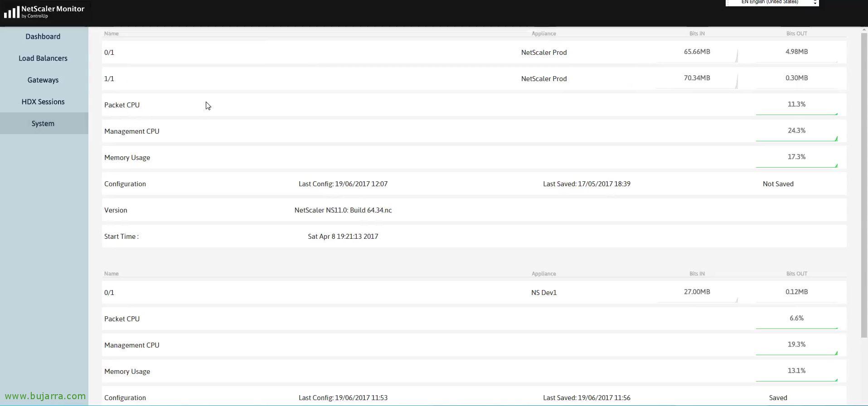
Task: Click the 0.30MB Bits OUT value
Action: pyautogui.click(x=796, y=78)
